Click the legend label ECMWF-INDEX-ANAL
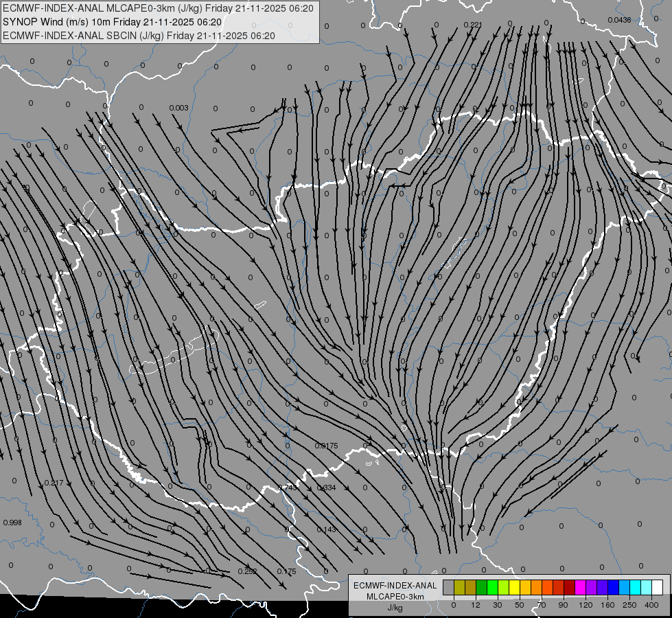 point(395,586)
